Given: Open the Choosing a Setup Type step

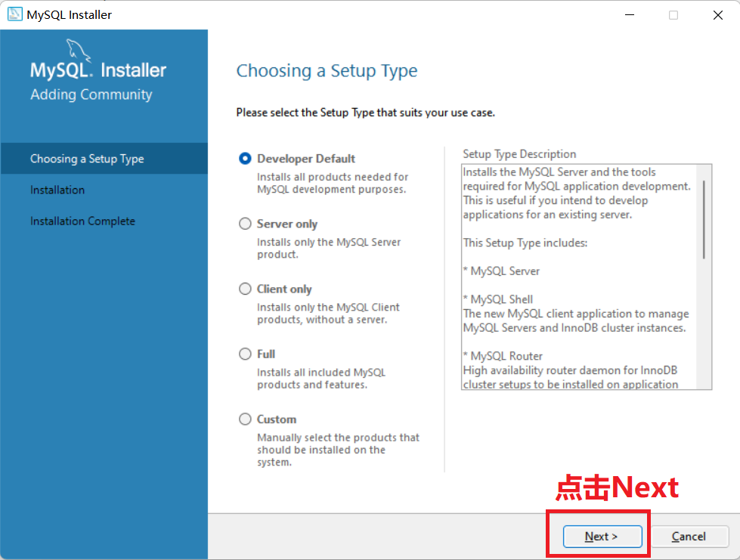Looking at the screenshot, I should click(x=104, y=159).
